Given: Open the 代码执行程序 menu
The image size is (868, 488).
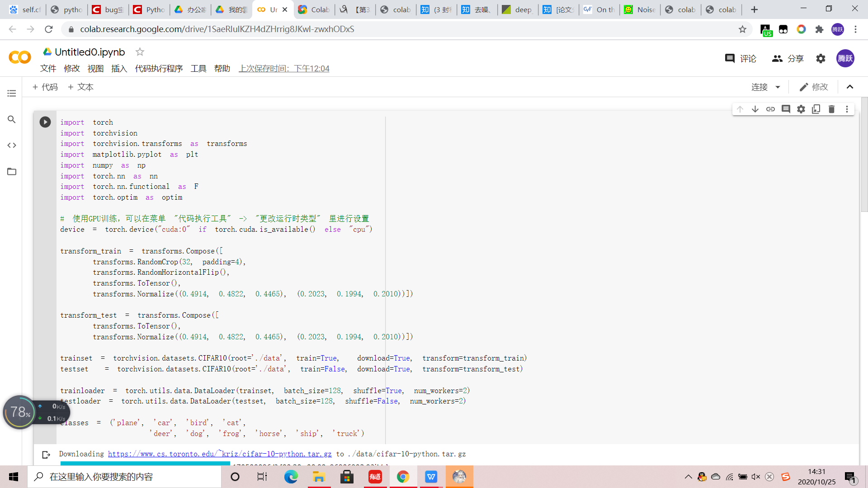Looking at the screenshot, I should [x=159, y=69].
